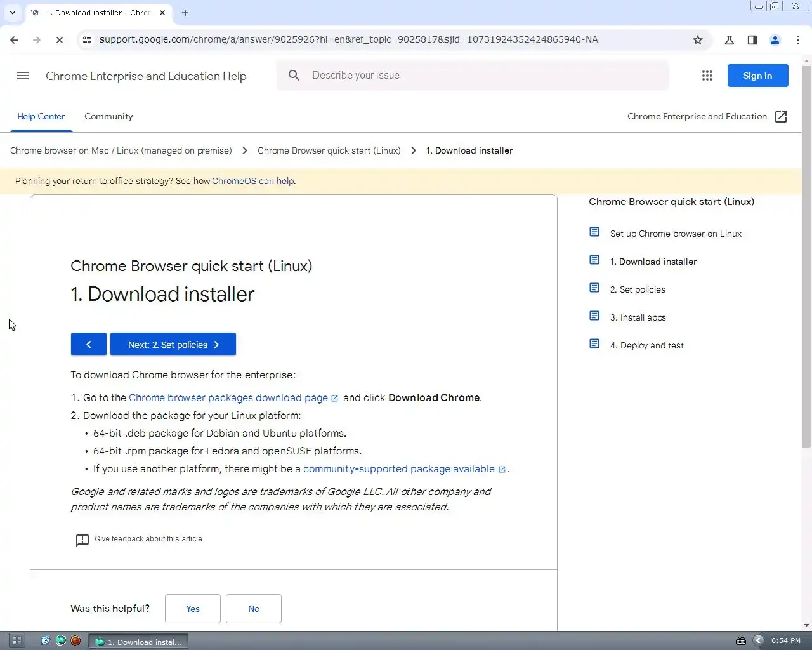Go to Next: 2. Set policies
This screenshot has height=650, width=812.
click(173, 344)
